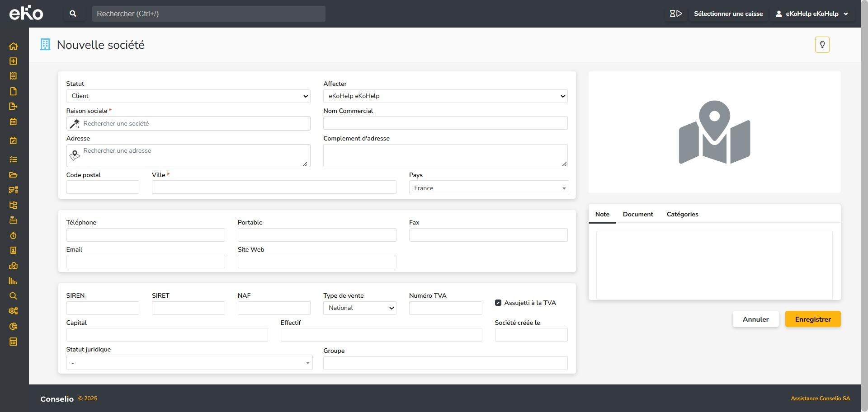Open the folder icon in the sidebar
This screenshot has width=868, height=412.
coord(13,175)
